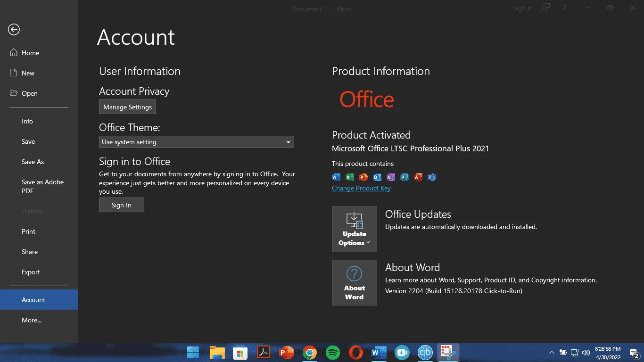Open the Windows Start menu
This screenshot has height=362, width=644.
pyautogui.click(x=193, y=352)
